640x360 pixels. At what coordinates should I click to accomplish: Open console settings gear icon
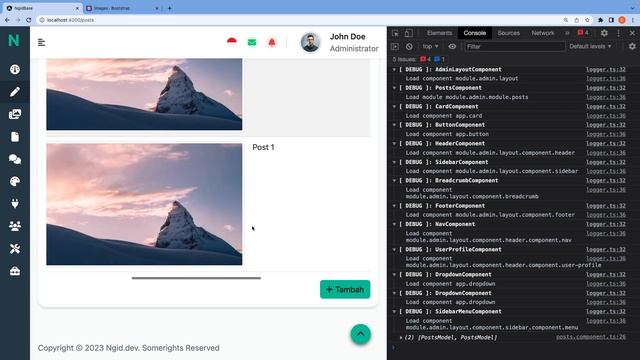632,47
